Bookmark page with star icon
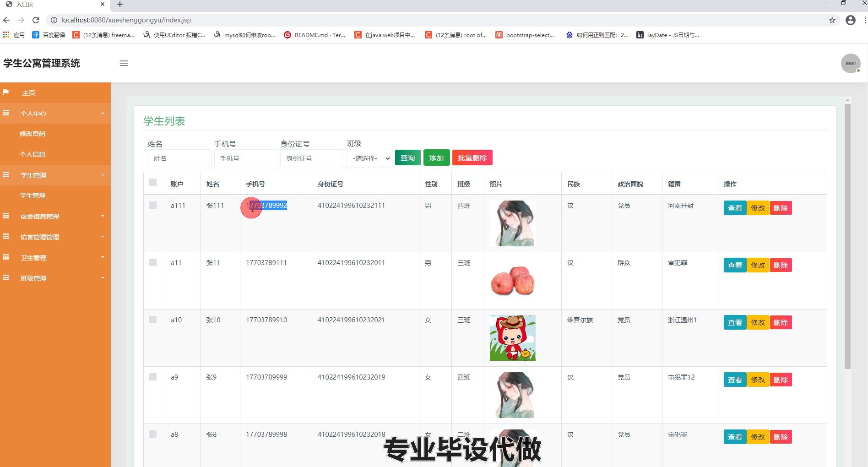Viewport: 868px width, 467px height. 832,20
